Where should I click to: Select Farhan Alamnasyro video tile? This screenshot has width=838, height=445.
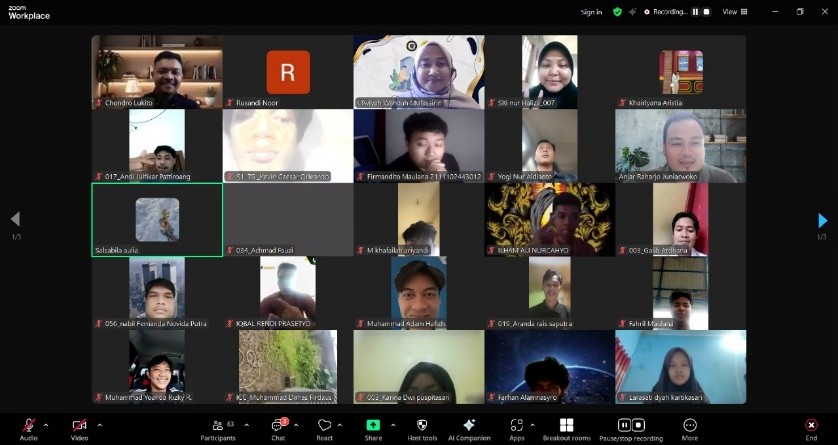tap(550, 367)
